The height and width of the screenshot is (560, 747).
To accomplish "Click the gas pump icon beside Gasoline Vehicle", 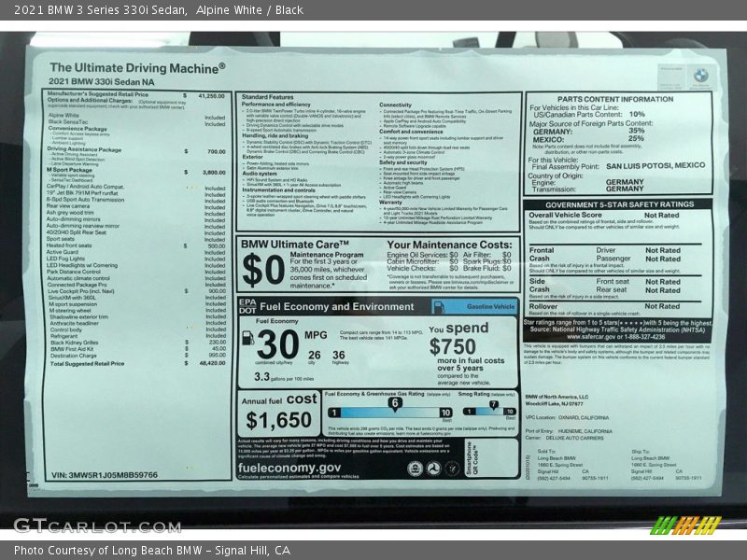I will click(440, 305).
